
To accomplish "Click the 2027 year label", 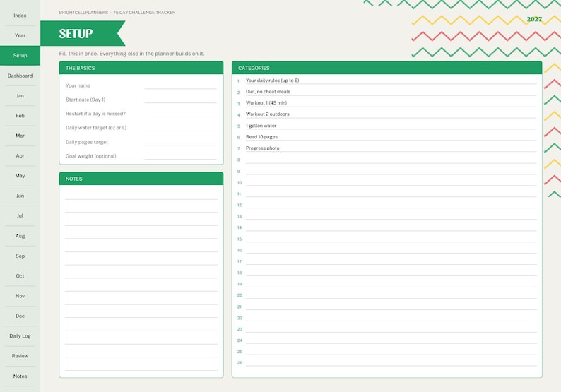I will (x=534, y=19).
